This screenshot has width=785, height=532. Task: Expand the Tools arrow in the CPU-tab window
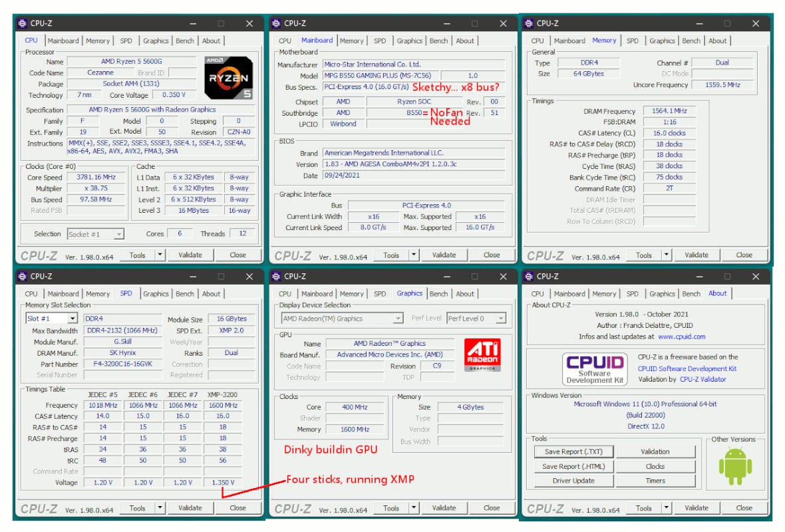[x=160, y=255]
